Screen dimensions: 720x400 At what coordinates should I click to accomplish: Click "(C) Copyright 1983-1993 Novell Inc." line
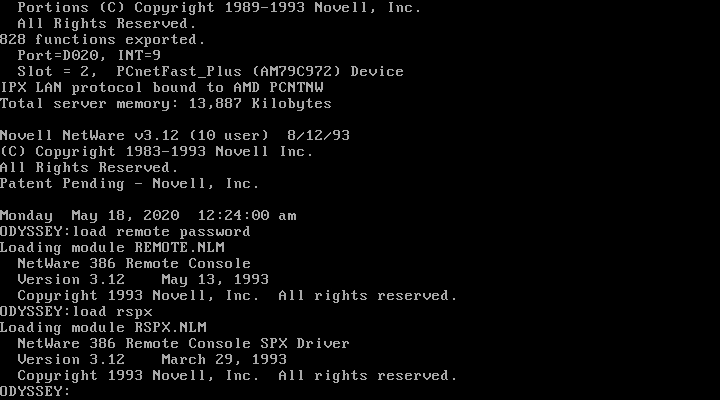(x=157, y=151)
